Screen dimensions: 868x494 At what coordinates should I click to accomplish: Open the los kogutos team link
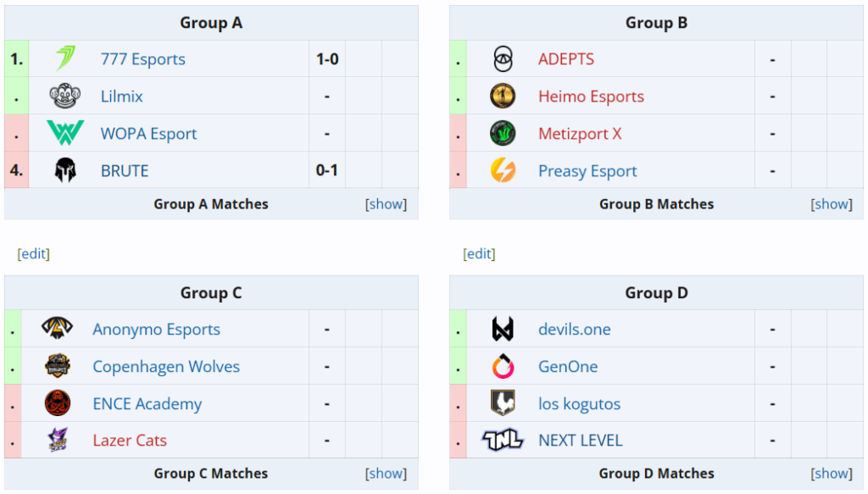tap(579, 404)
